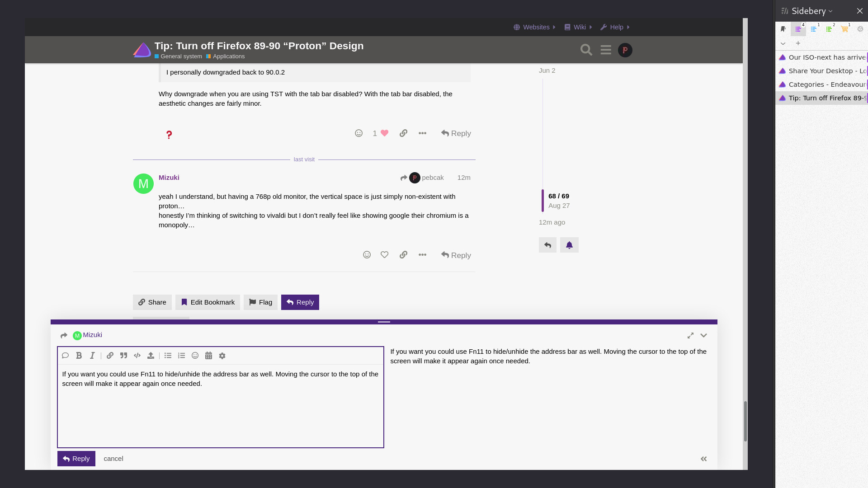
Task: Show more actions on Mizuki's post
Action: point(422,255)
